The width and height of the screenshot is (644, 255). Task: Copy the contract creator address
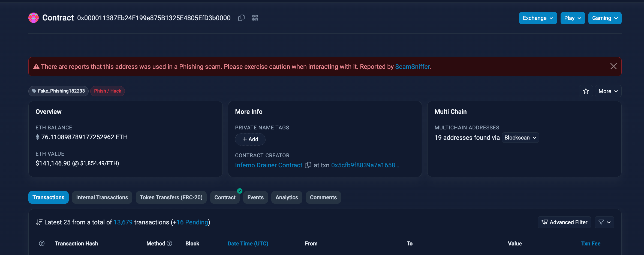(x=308, y=165)
